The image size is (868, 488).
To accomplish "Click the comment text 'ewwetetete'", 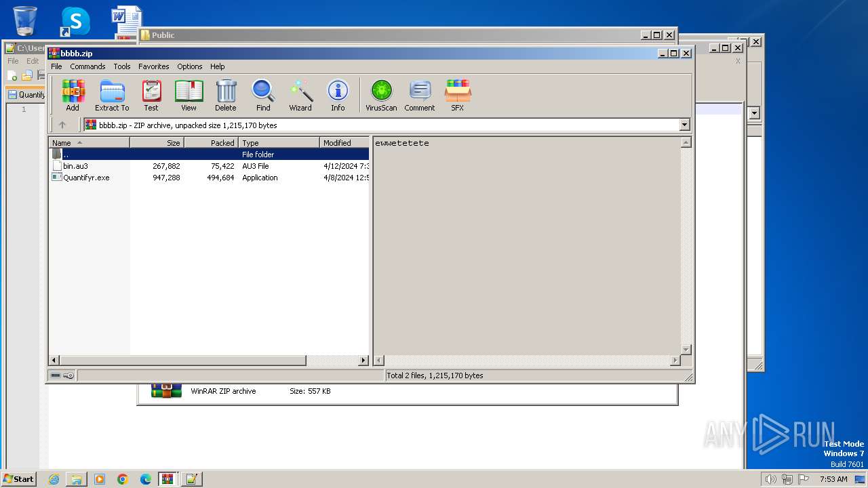I will pos(402,143).
